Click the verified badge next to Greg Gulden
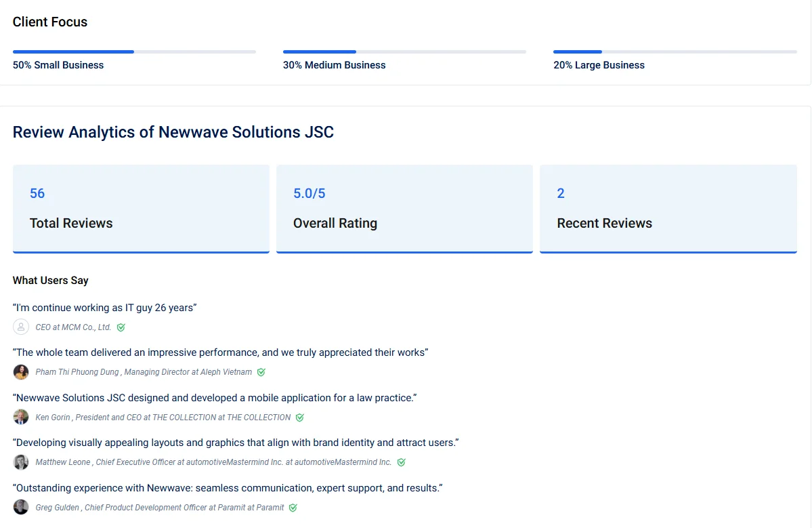 292,507
